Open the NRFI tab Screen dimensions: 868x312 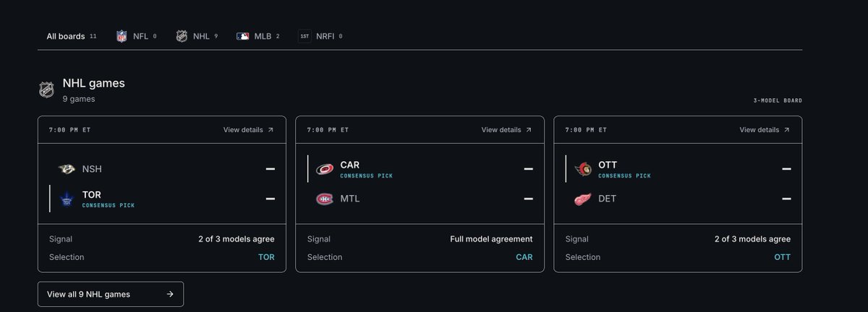[320, 36]
